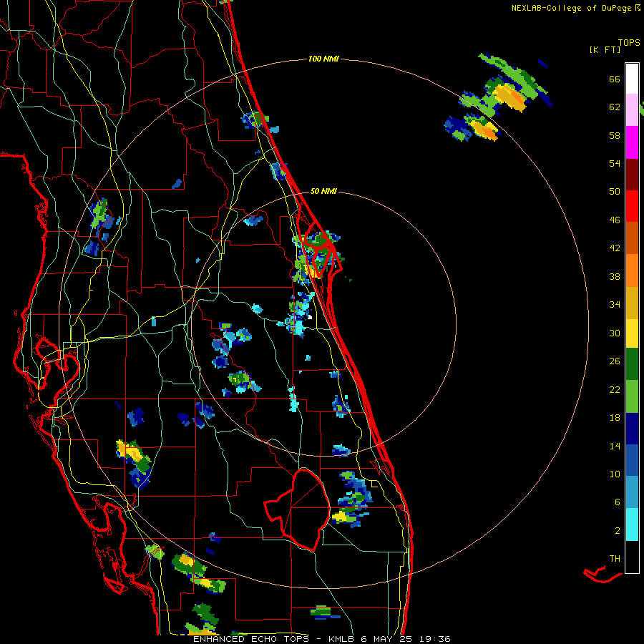Select the dark orange legend swatch
The image size is (644, 644).
point(632,238)
